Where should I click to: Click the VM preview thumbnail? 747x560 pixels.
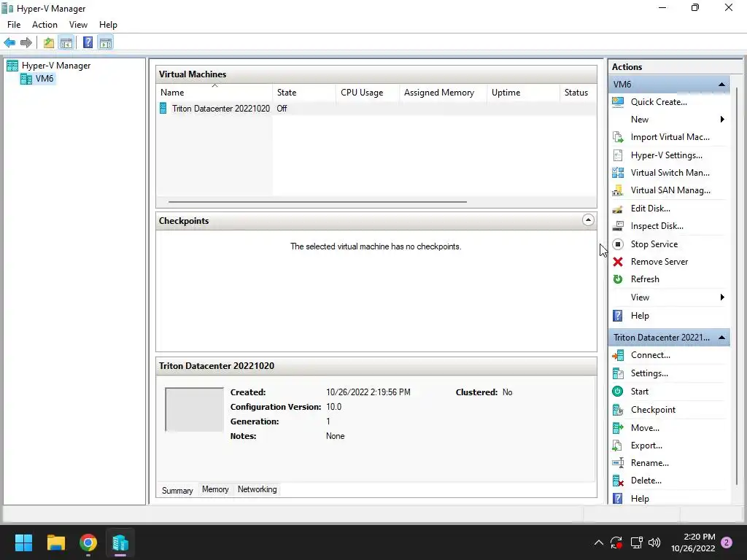coord(194,410)
